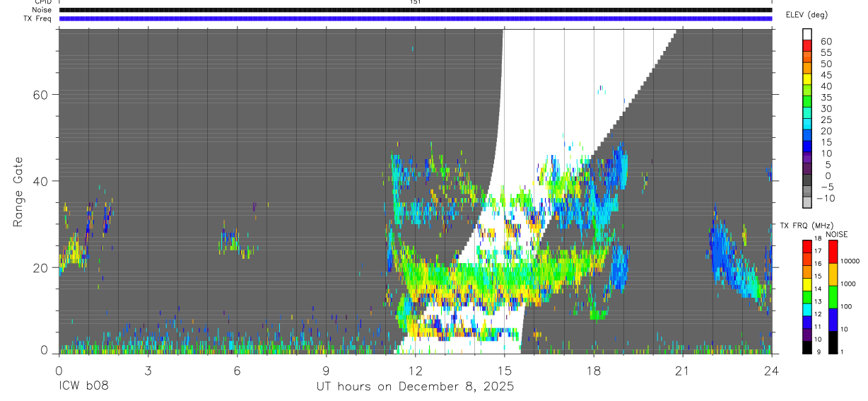868x401 pixels.
Task: Click the '1000' label on NOISE scale
Action: tap(848, 284)
